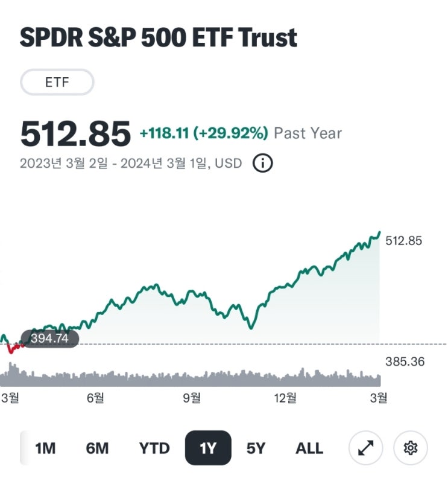Click the 12월 x-axis marker
The image size is (448, 484).
[x=285, y=397]
